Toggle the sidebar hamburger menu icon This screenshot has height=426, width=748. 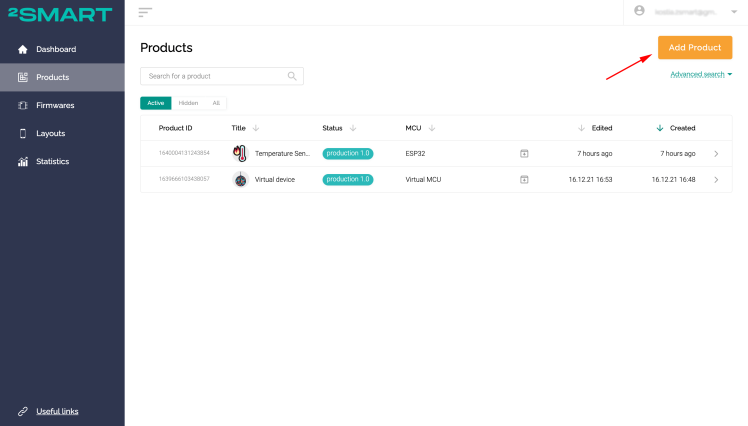pos(145,12)
